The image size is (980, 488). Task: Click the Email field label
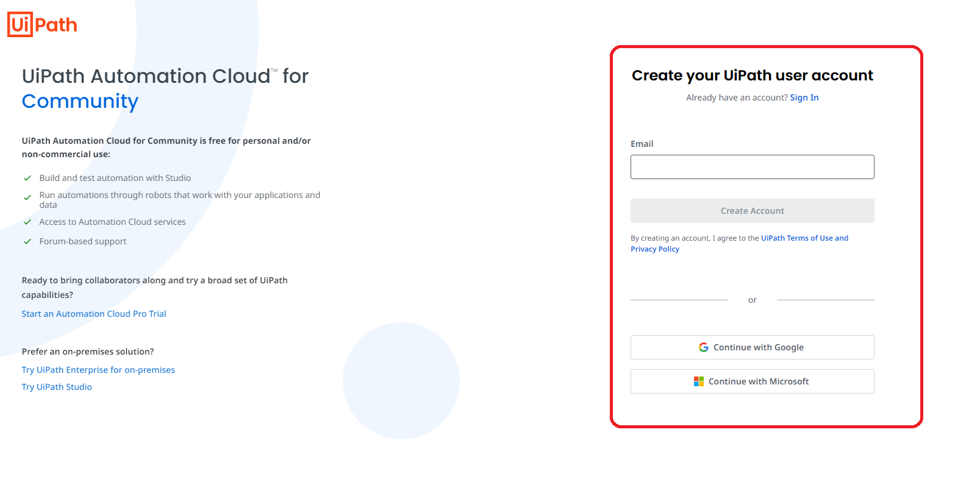tap(642, 144)
